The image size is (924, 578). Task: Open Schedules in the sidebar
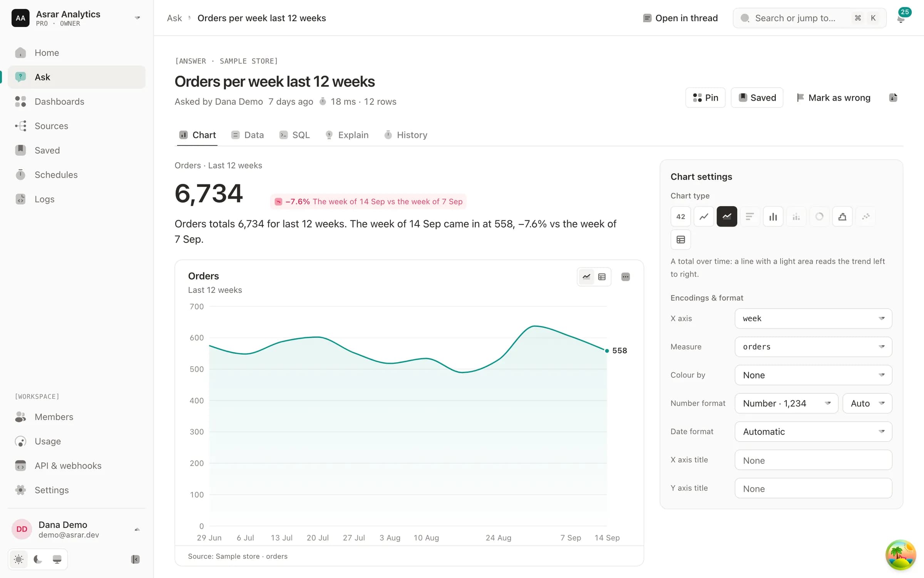tap(77, 175)
